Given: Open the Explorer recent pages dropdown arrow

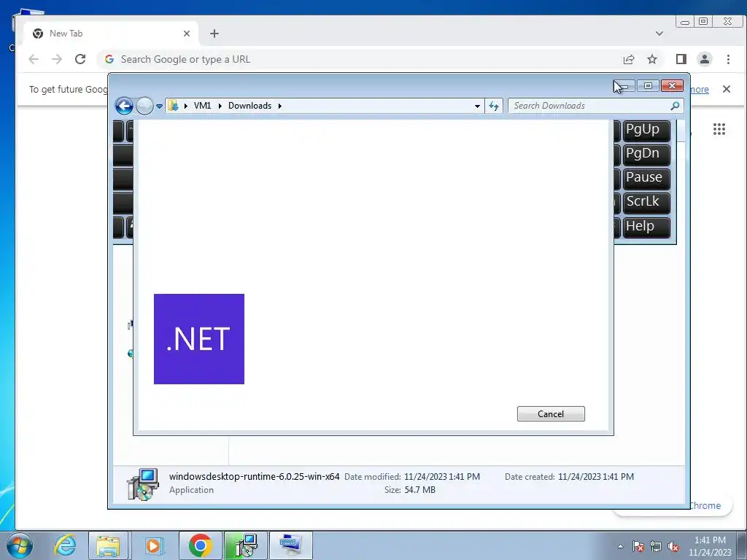Looking at the screenshot, I should [159, 106].
